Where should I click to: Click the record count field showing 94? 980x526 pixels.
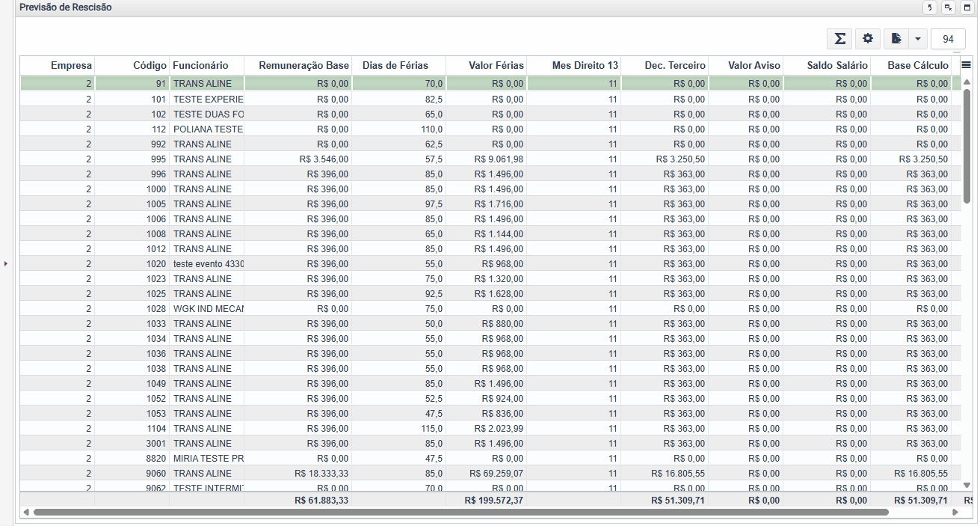948,40
